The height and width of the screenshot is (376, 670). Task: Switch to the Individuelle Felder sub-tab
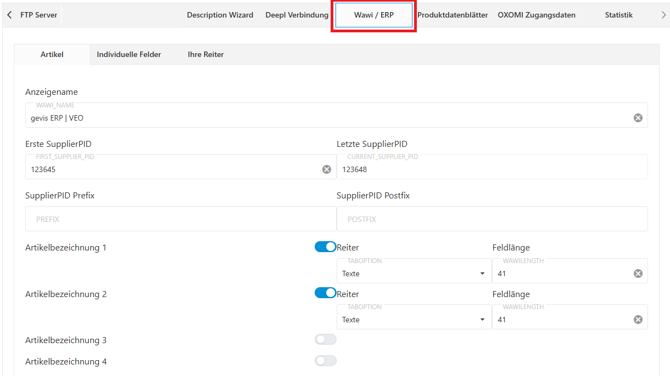coord(129,54)
